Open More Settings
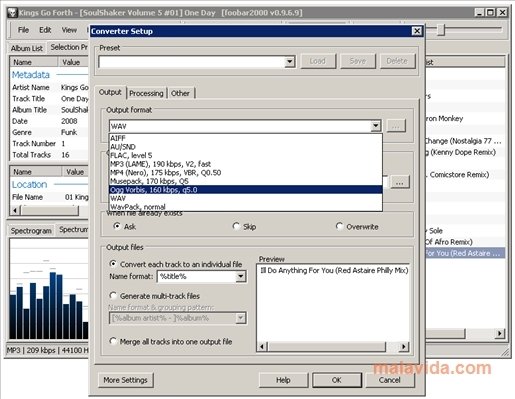Viewport: 515px width, 399px height. (126, 380)
